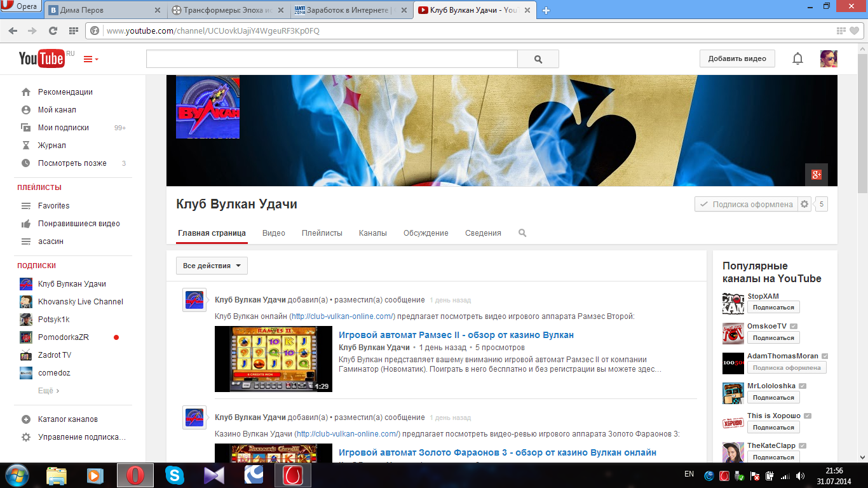This screenshot has height=488, width=868.
Task: Click the YouTube logo
Action: point(42,58)
